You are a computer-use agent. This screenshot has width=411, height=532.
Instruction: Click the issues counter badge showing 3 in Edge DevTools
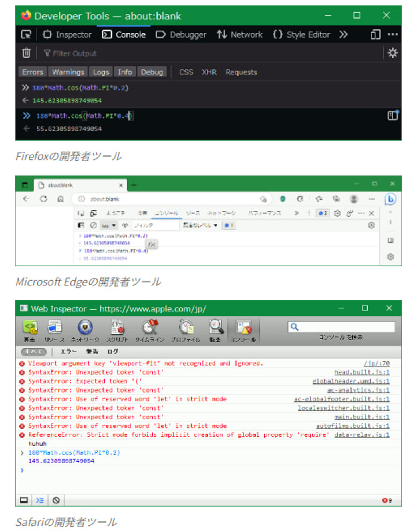coord(323,213)
